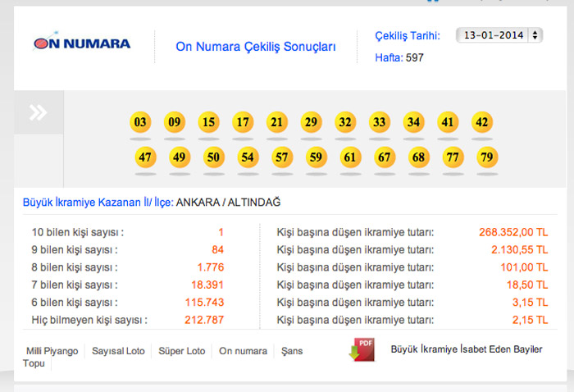
Task: Select lottery ball number 67
Action: tap(385, 157)
